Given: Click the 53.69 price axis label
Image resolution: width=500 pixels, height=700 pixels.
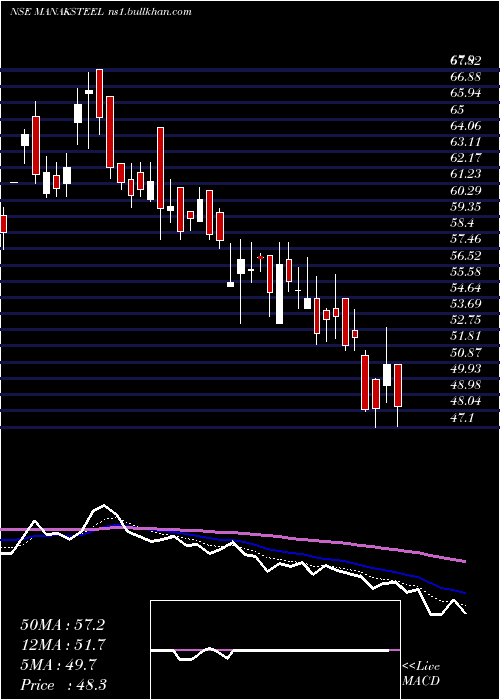Looking at the screenshot, I should [x=466, y=304].
